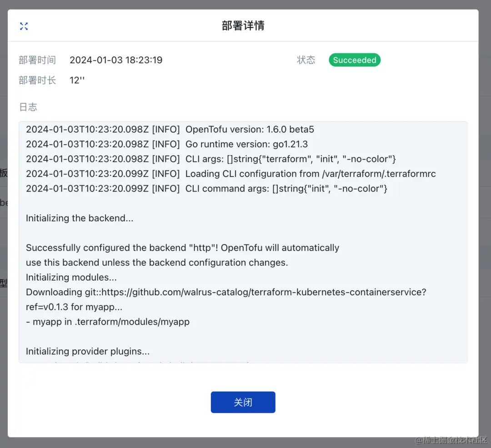491x448 pixels.
Task: Select the deployment time 2024-01-03 18:23:19
Action: point(116,60)
